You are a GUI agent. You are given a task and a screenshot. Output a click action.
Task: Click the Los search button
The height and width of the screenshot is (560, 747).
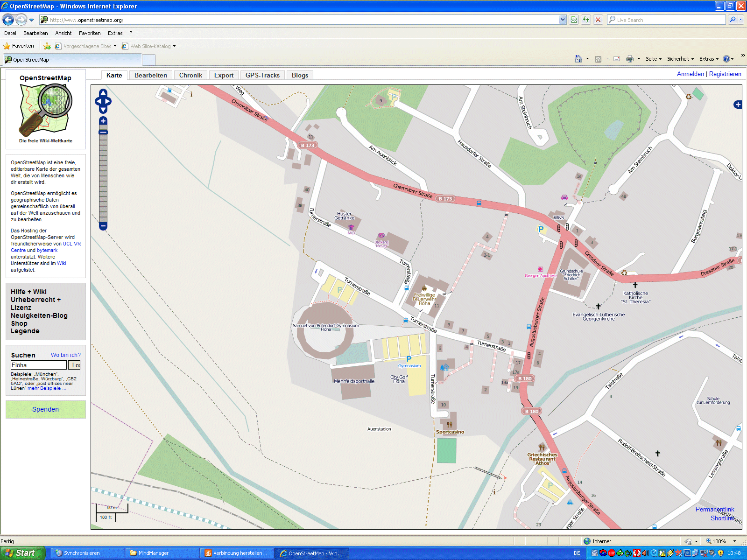pos(75,365)
